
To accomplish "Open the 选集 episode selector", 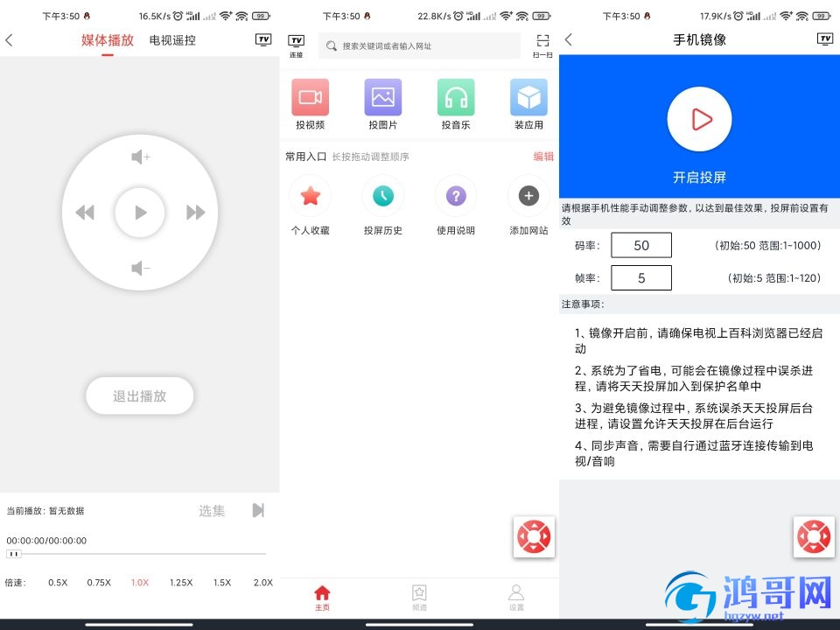I will click(212, 511).
